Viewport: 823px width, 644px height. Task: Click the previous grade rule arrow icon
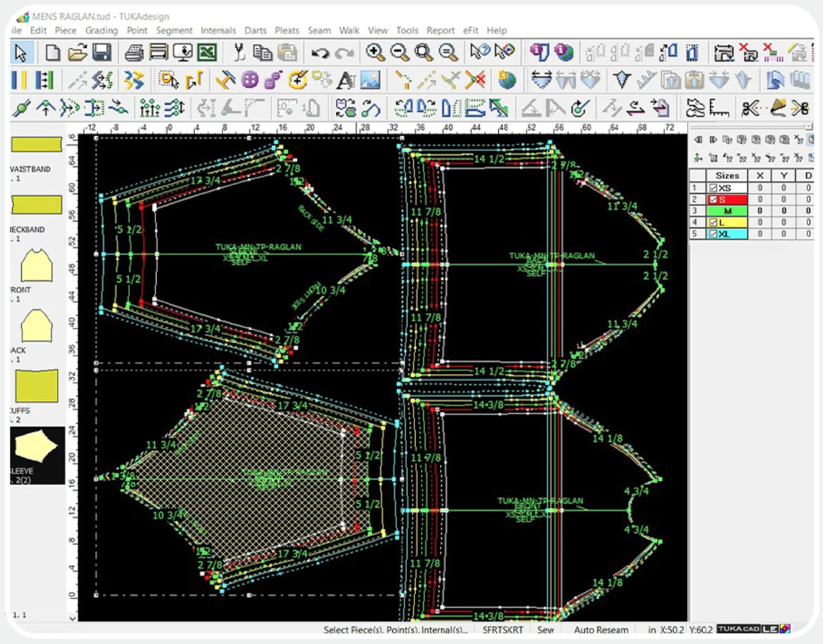tap(698, 140)
